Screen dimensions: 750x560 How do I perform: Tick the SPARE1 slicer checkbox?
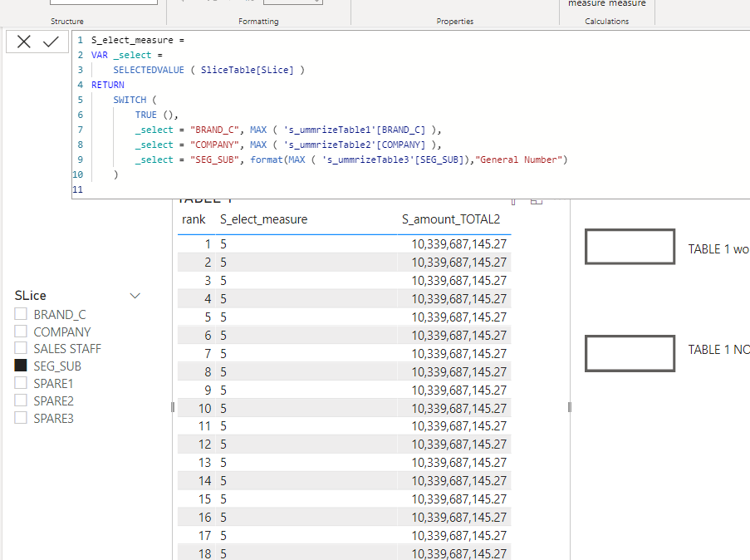click(21, 383)
